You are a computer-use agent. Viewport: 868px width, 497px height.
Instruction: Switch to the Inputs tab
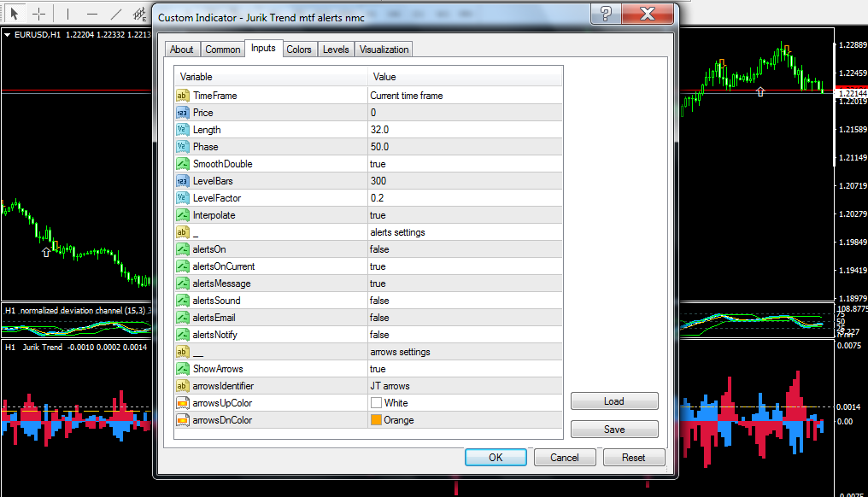263,48
